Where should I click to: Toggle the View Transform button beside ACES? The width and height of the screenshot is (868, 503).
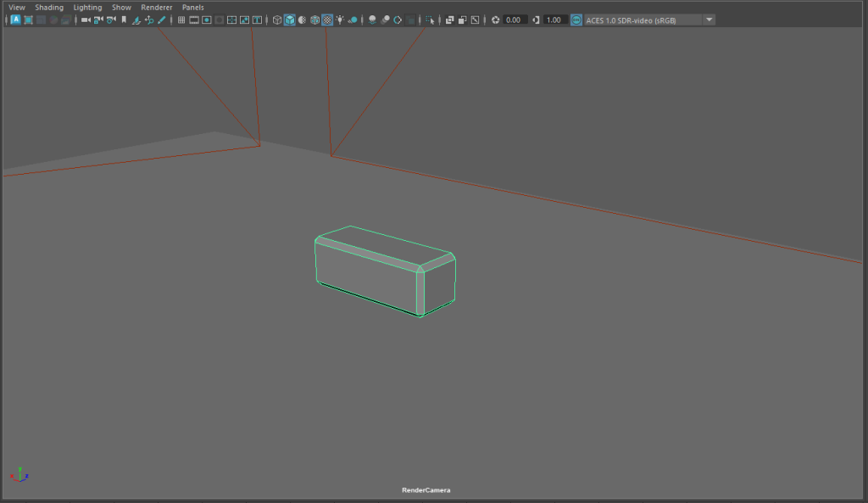pyautogui.click(x=576, y=20)
